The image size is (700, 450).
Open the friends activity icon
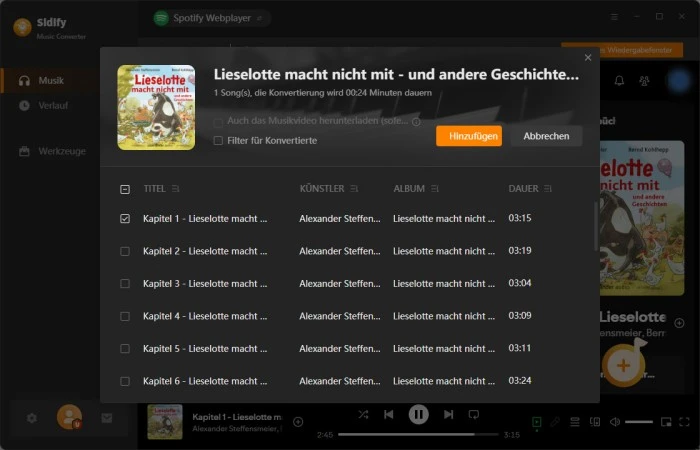tap(644, 80)
